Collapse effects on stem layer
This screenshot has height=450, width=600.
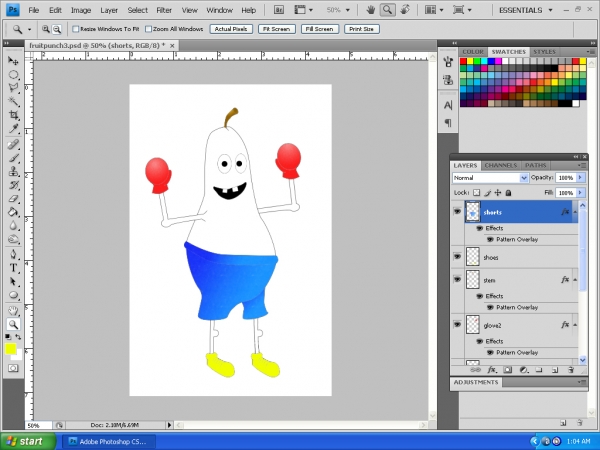point(575,280)
